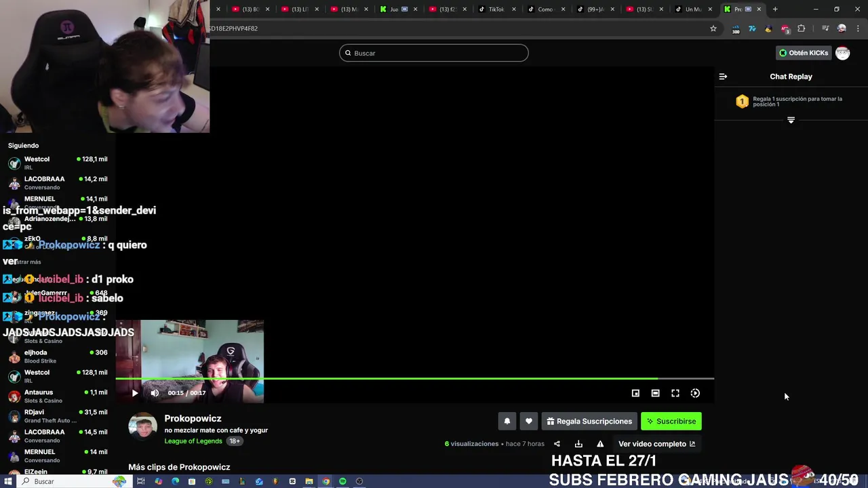Open File Explorer from taskbar
The image size is (868, 488).
(309, 481)
